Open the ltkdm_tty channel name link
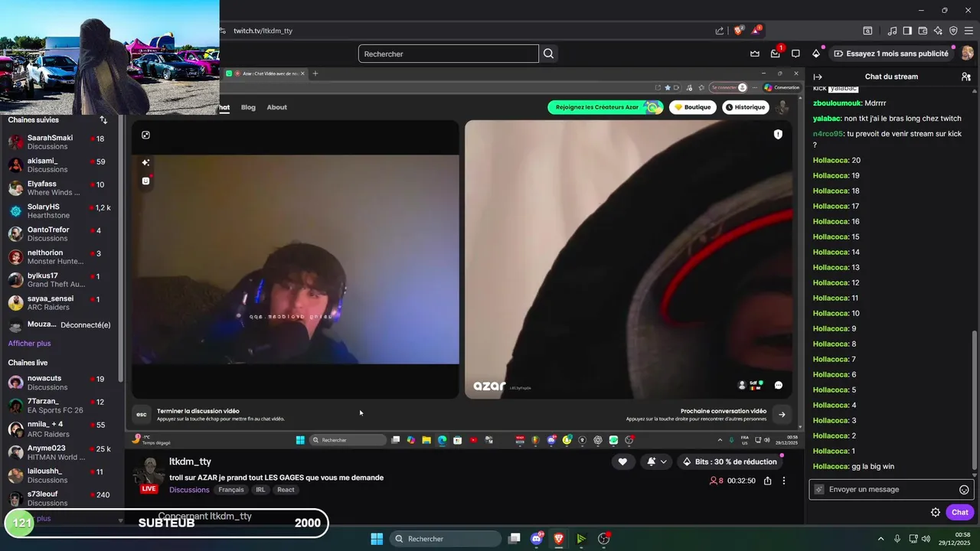 click(190, 461)
